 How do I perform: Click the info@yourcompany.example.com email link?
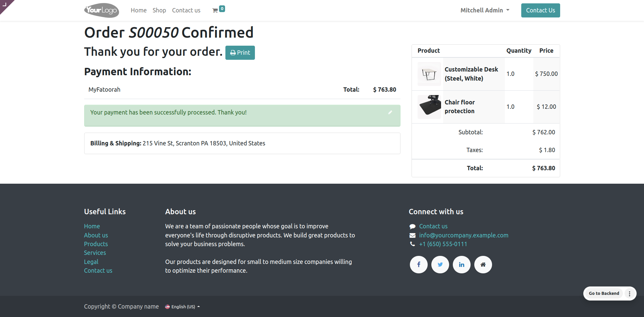[x=464, y=235]
